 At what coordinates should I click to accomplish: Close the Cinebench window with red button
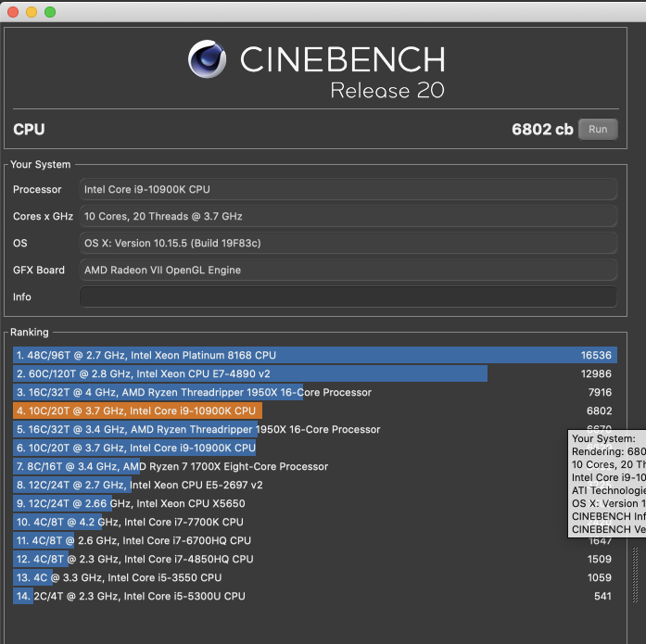click(x=13, y=12)
